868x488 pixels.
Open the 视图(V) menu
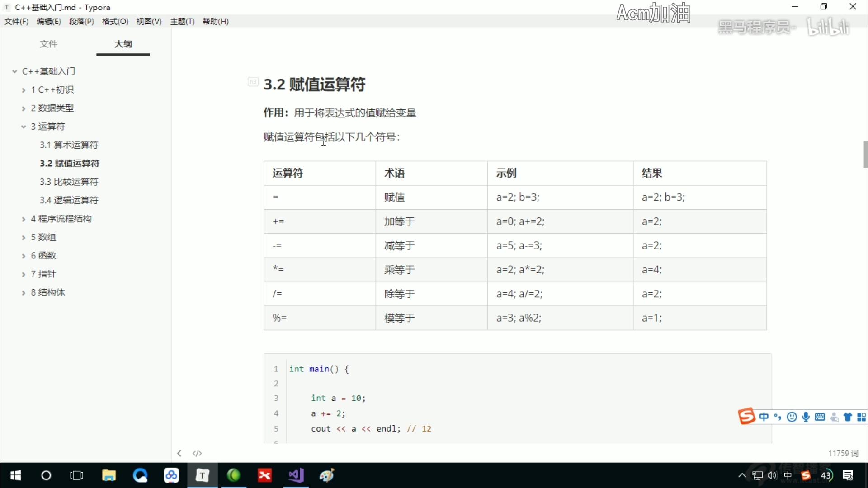[x=148, y=21]
